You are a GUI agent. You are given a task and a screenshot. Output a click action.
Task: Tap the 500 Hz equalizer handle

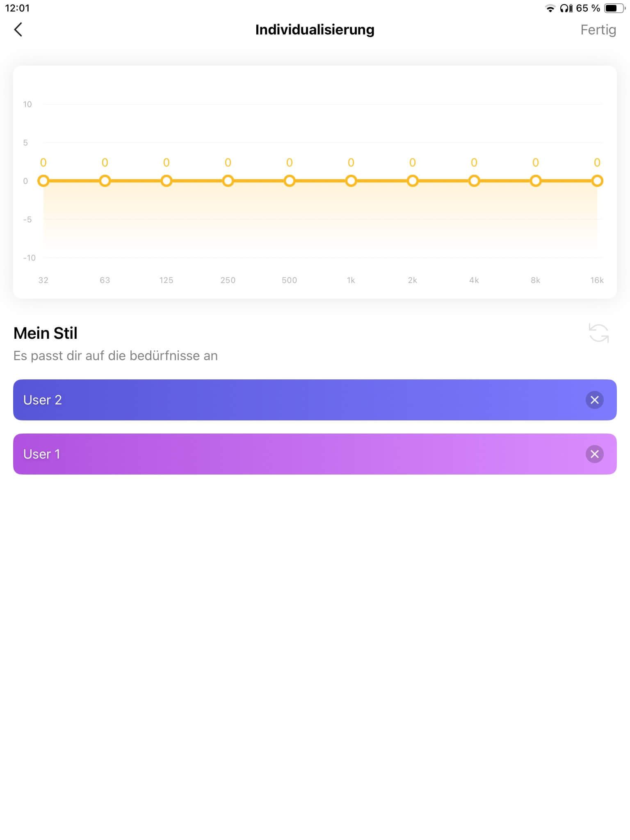(x=290, y=181)
